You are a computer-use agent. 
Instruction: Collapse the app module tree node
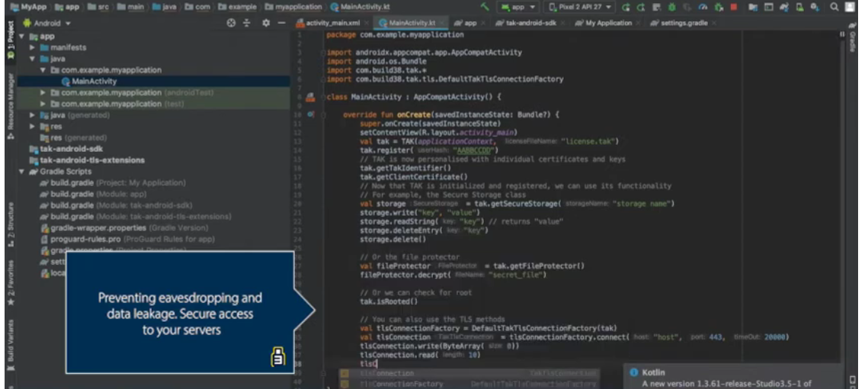pos(22,36)
